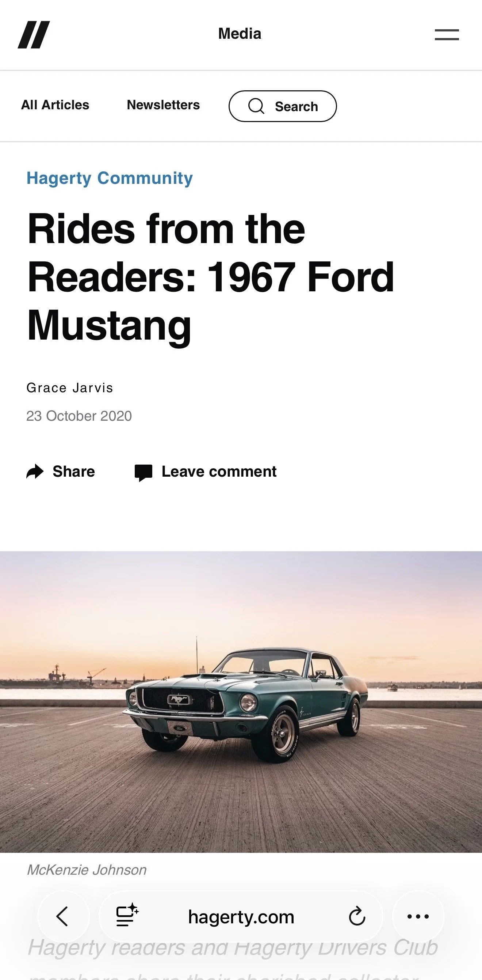Click the magnifier icon in Search

[x=256, y=106]
